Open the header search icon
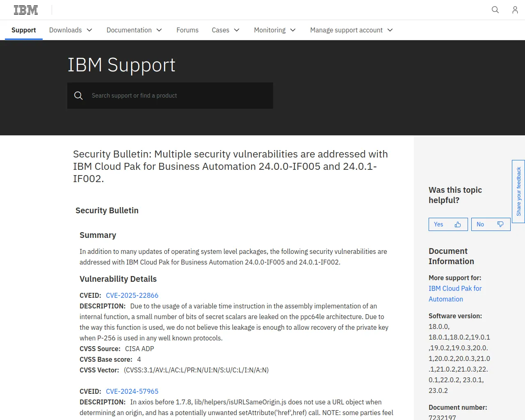Image resolution: width=525 pixels, height=420 pixels. [495, 10]
